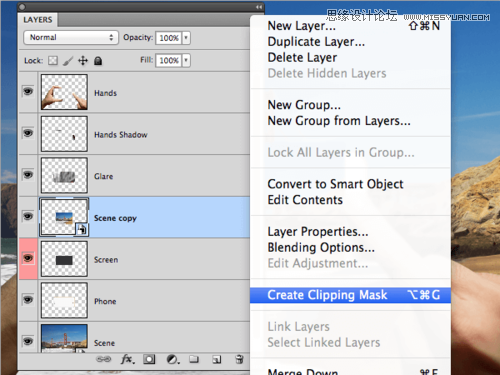500x375 pixels.
Task: Click the Fill 100% field
Action: point(169,60)
